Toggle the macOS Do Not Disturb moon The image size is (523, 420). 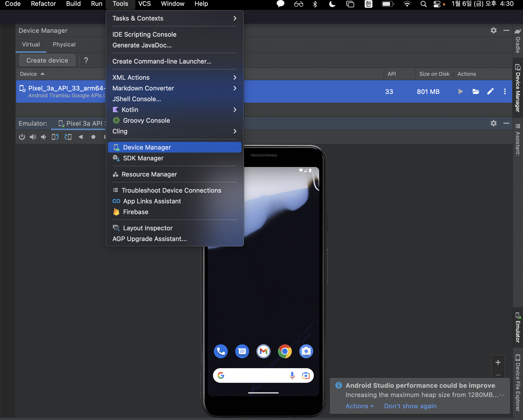332,4
